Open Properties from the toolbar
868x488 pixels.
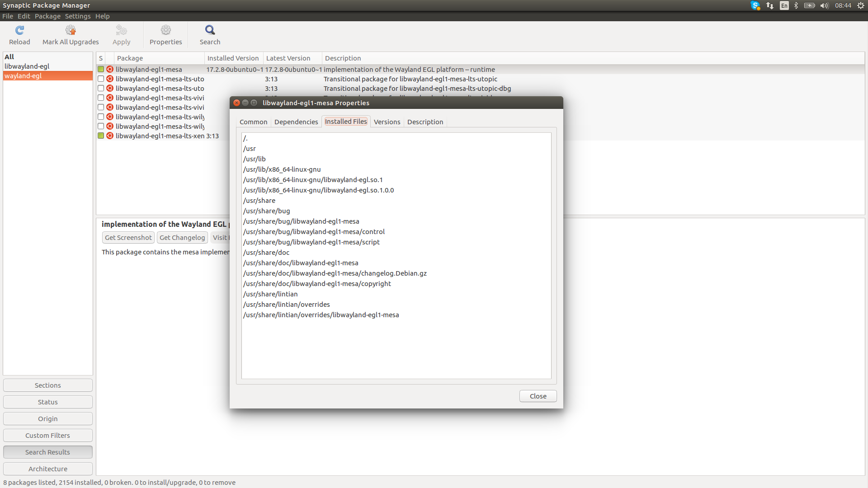[x=165, y=30]
